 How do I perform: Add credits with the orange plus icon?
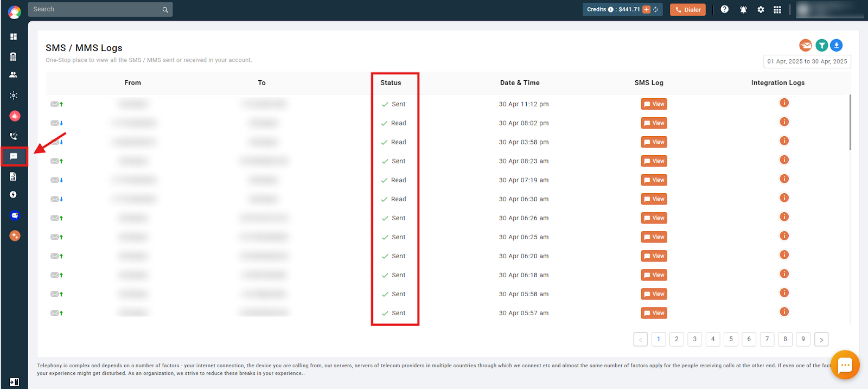pos(647,10)
